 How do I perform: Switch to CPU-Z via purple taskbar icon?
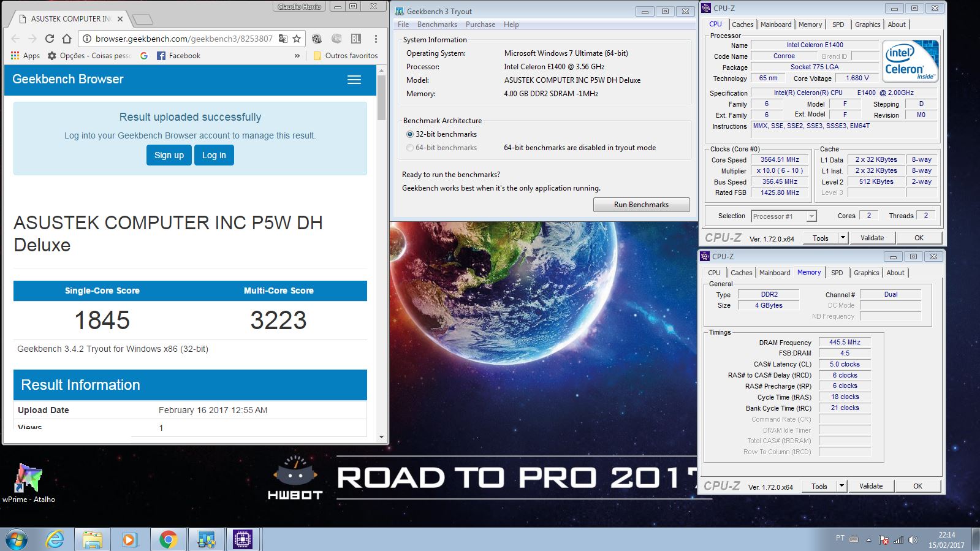tap(243, 539)
